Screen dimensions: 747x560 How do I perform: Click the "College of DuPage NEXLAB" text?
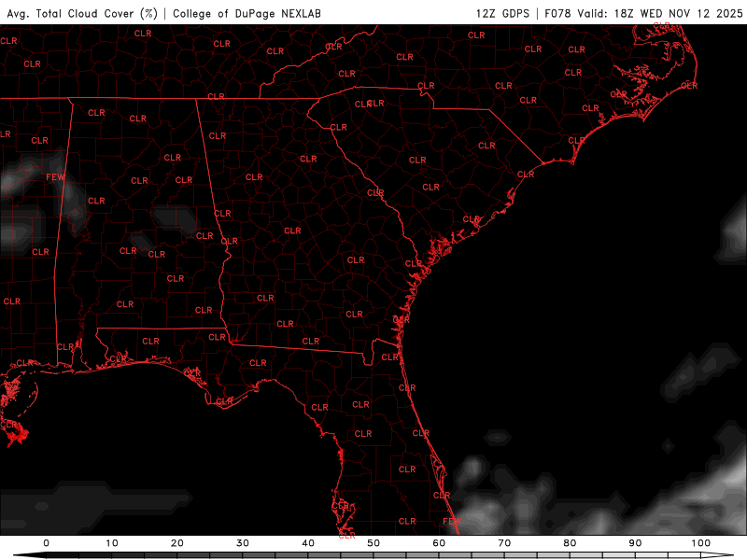pyautogui.click(x=247, y=13)
